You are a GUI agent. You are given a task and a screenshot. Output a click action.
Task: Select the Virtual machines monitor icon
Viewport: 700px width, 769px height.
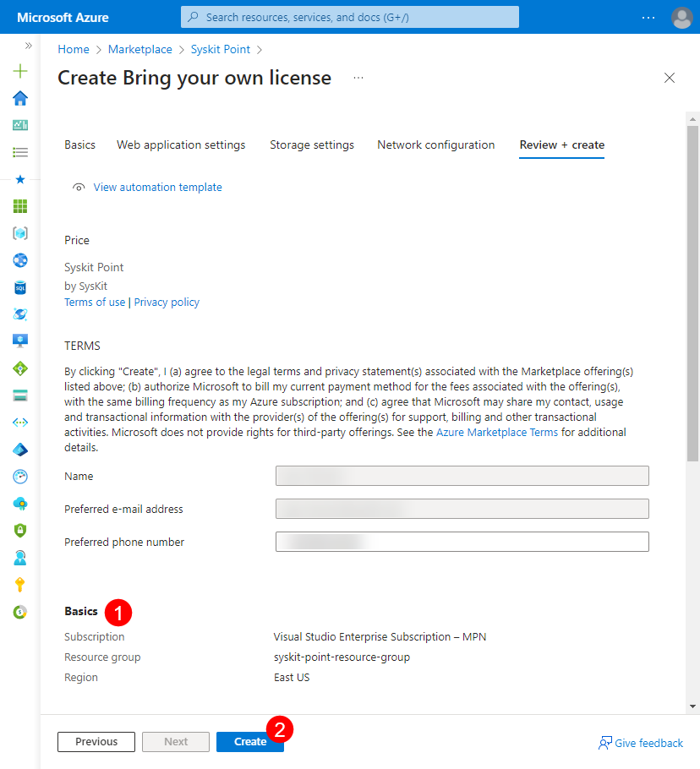click(19, 341)
